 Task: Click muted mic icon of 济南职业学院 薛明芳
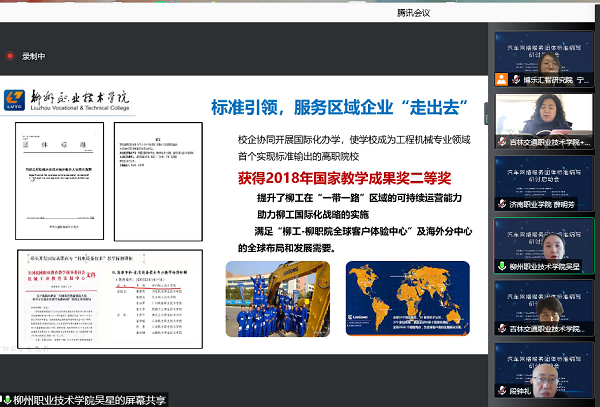(x=502, y=203)
